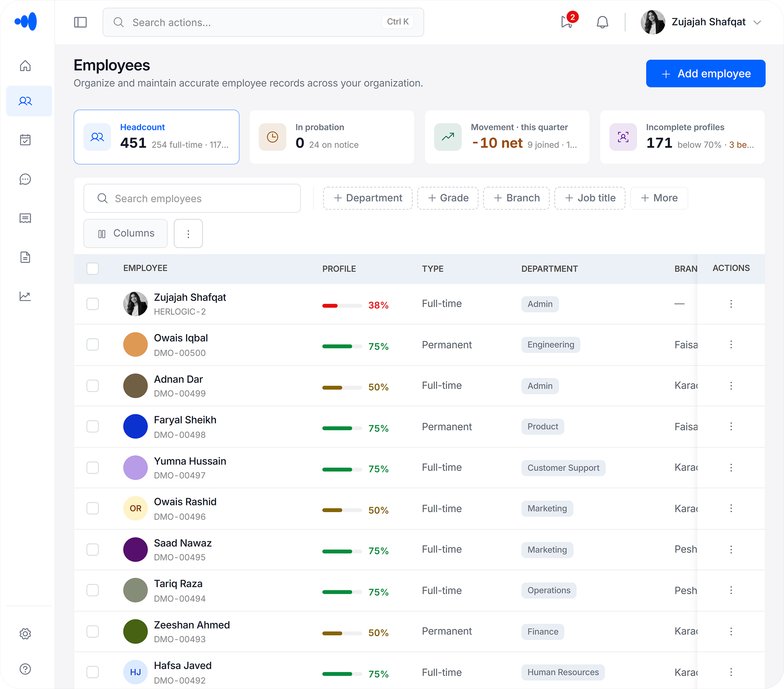Screen dimensions: 784x689
Task: Open actions menu for Hafsa Javed row
Action: 731,672
